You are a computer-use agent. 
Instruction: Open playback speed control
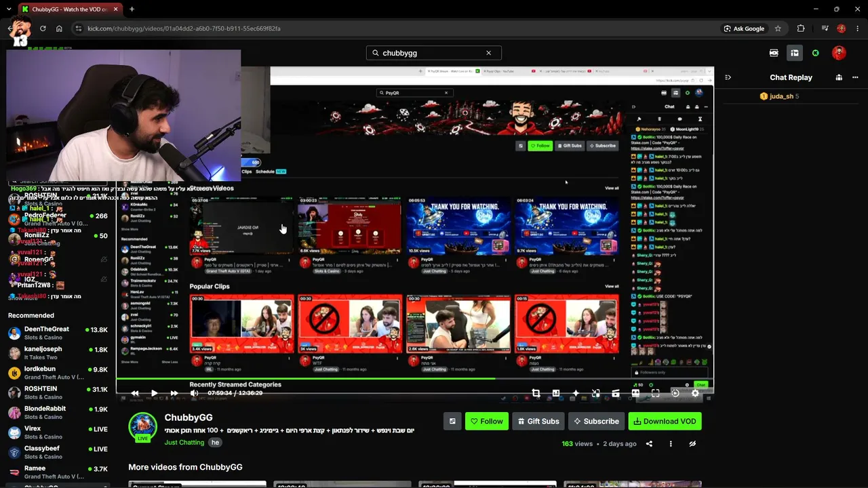point(675,393)
